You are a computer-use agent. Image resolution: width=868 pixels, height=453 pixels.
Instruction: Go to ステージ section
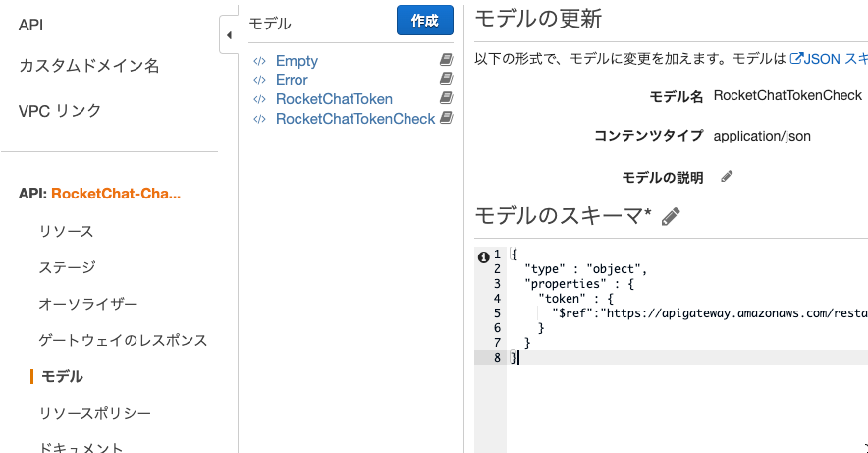click(x=67, y=267)
